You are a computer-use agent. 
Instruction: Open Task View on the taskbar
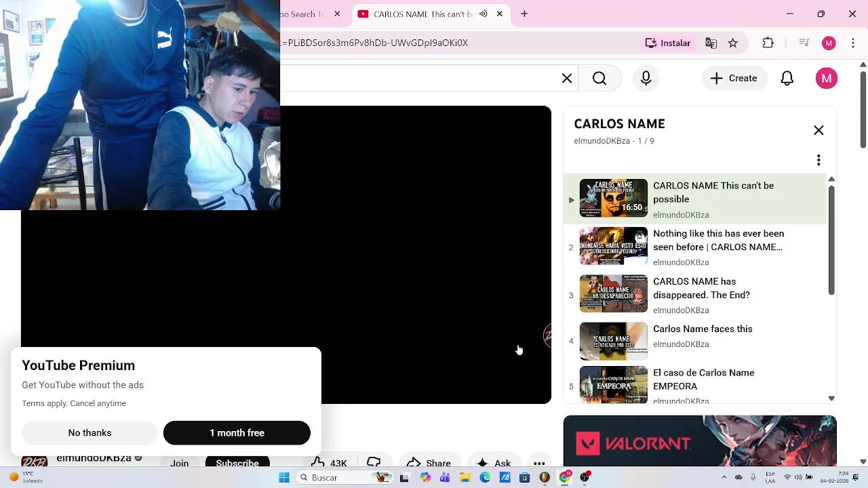pos(404,478)
